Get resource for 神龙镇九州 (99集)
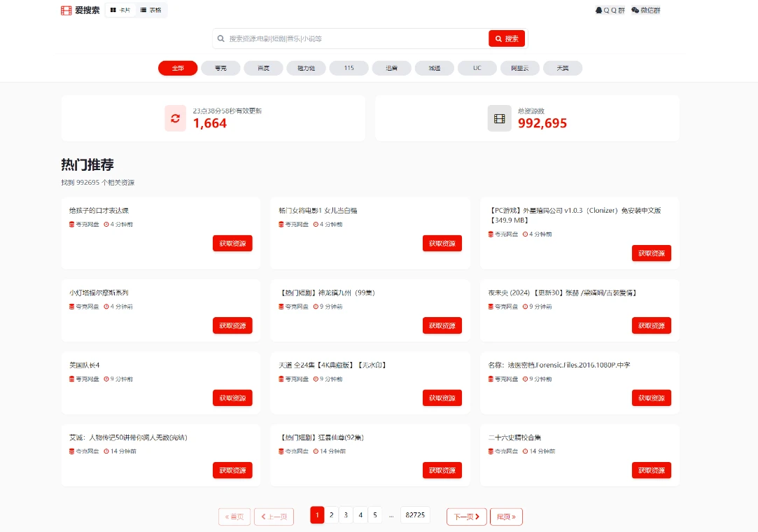The width and height of the screenshot is (758, 532). [442, 325]
